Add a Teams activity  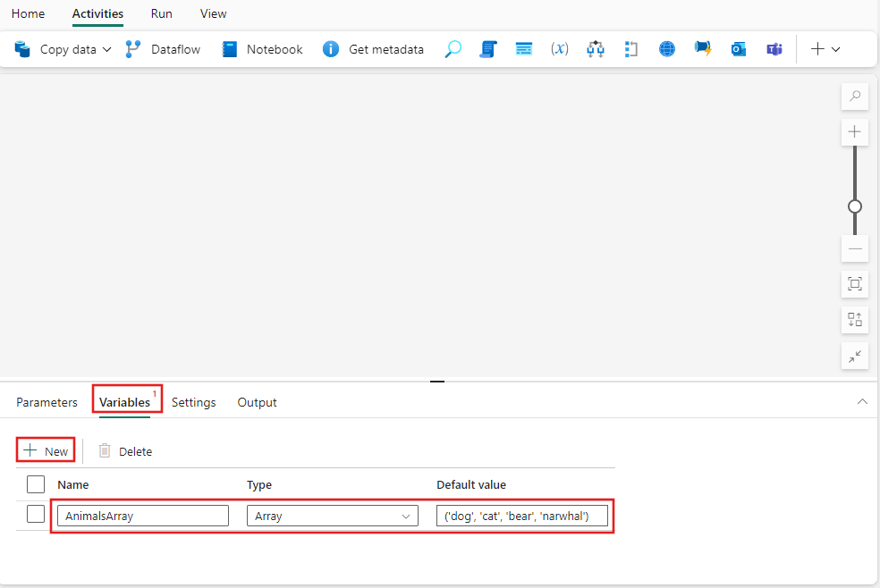[774, 49]
